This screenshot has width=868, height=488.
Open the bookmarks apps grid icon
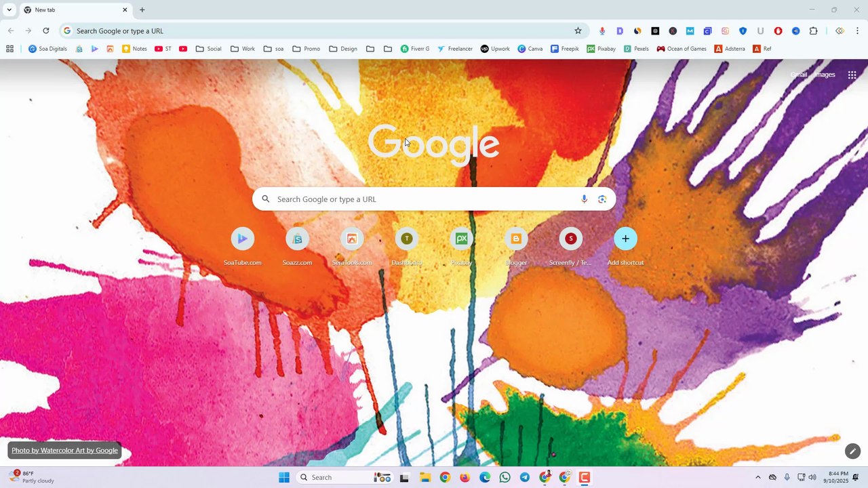pos(9,49)
